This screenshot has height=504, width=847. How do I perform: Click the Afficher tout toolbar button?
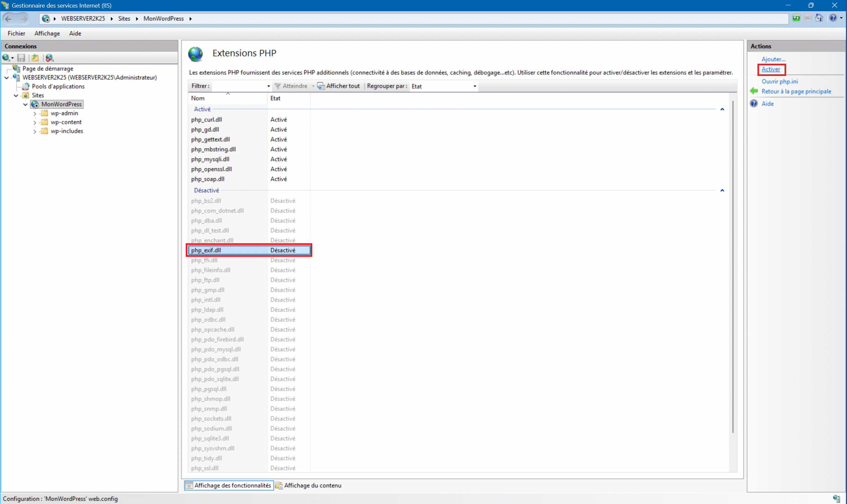coord(338,86)
